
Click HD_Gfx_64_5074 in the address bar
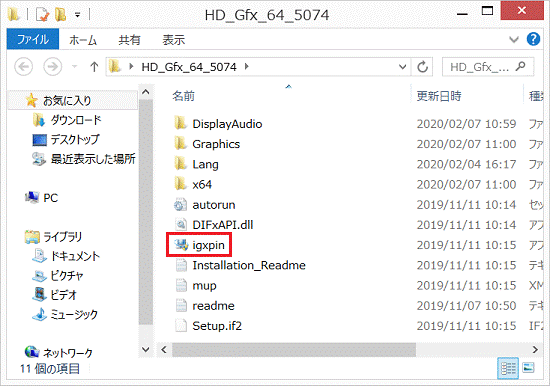(x=189, y=67)
